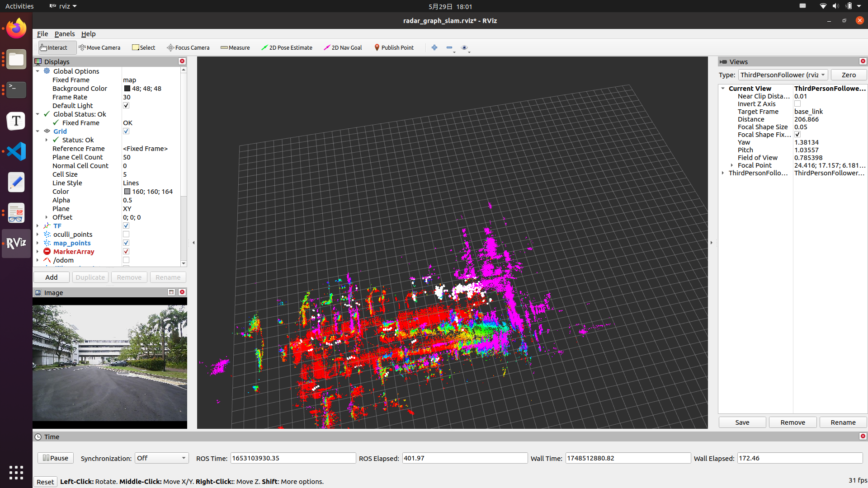This screenshot has height=488, width=868.
Task: Expand Grid Status: Ok row
Action: (x=47, y=140)
